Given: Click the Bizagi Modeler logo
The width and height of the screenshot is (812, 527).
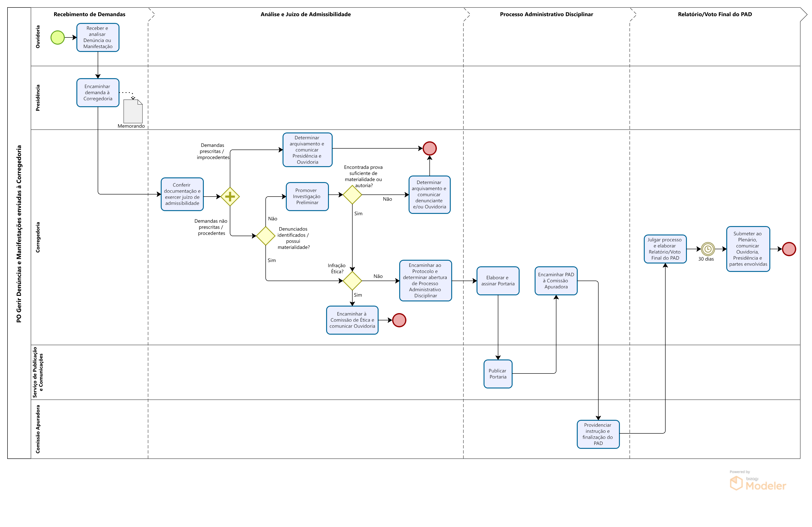Looking at the screenshot, I should point(758,483).
